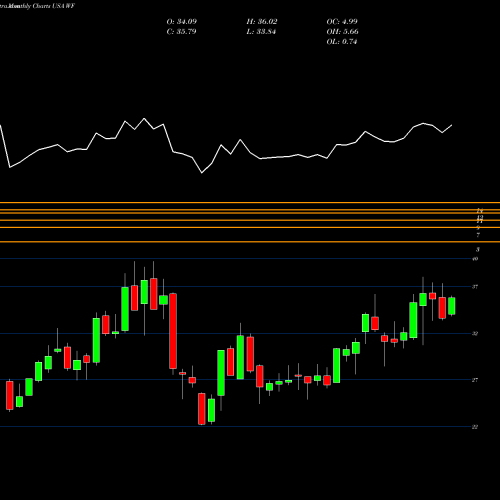This screenshot has height=500, width=500.
Task: Click the low price value L: 33.84
Action: tap(261, 32)
